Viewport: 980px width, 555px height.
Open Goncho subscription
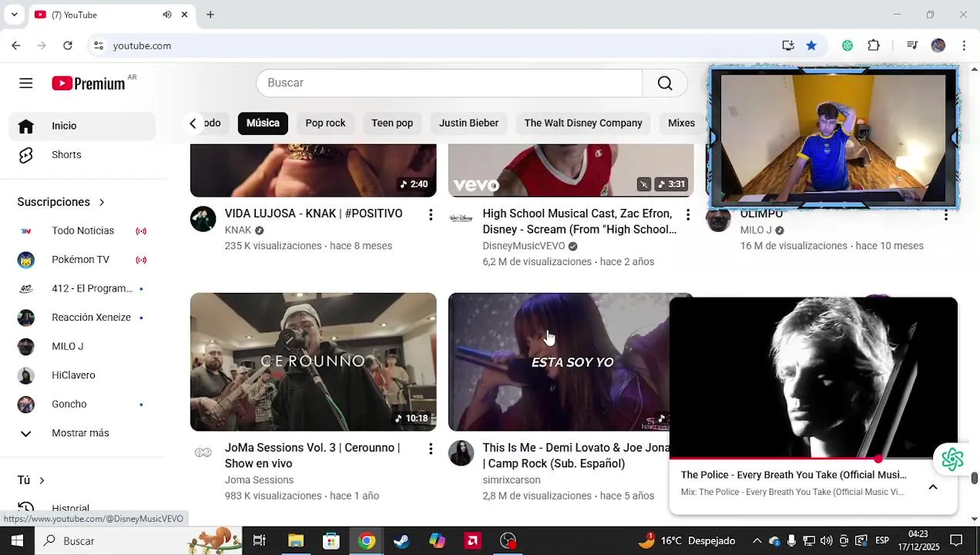82,405
